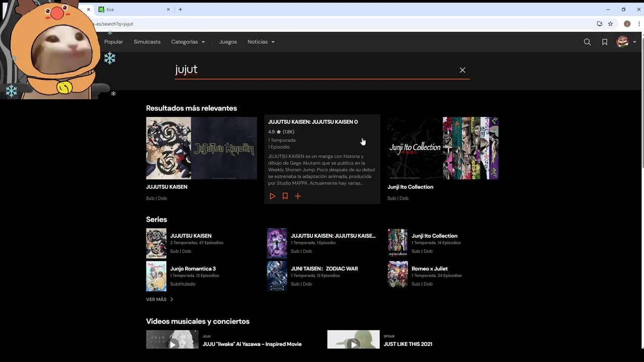Open JUJU "iiwake" Ai Yazawa video title

pos(252,344)
